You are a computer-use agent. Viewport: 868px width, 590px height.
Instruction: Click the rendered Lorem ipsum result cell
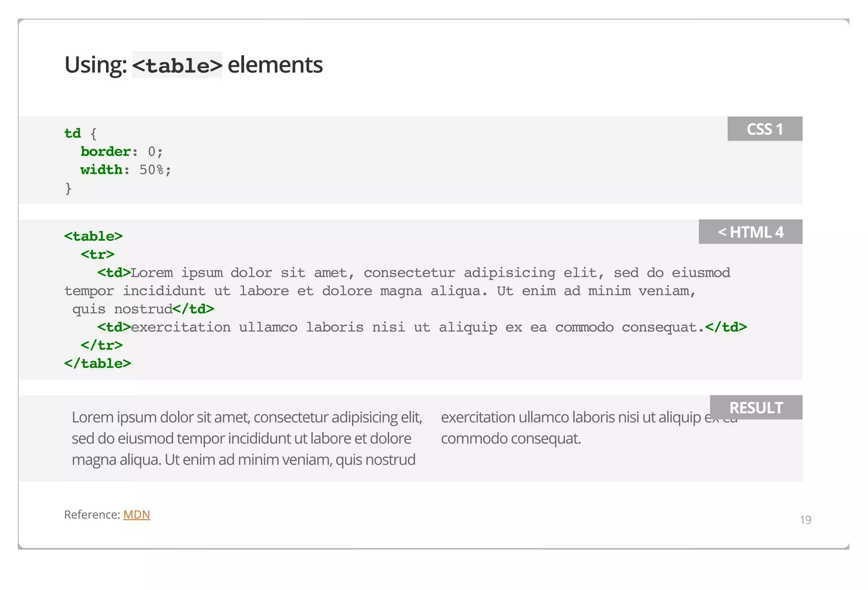247,438
